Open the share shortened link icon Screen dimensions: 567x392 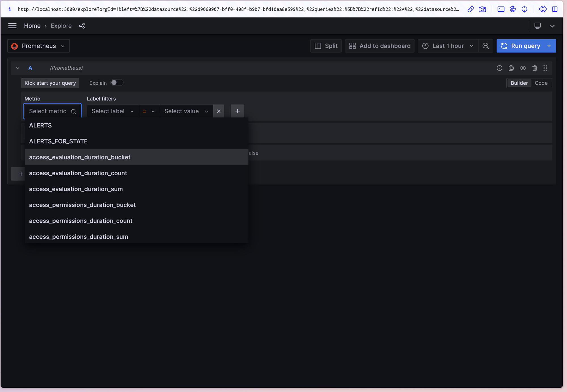[82, 26]
